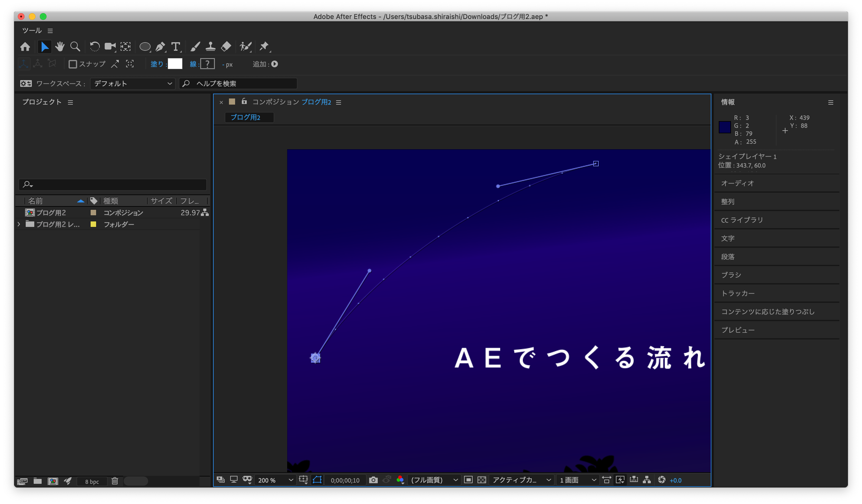
Task: Select the Ellipse shape tool
Action: pos(145,46)
